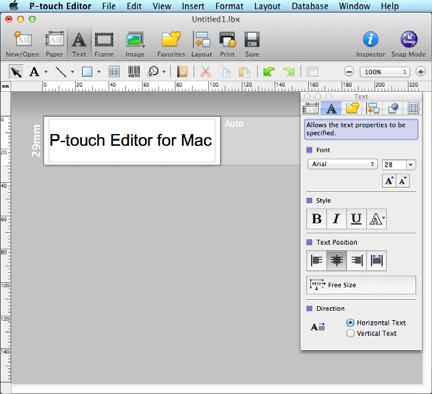Image resolution: width=432 pixels, height=394 pixels.
Task: Open the 100% zoom dropdown
Action: (x=385, y=72)
